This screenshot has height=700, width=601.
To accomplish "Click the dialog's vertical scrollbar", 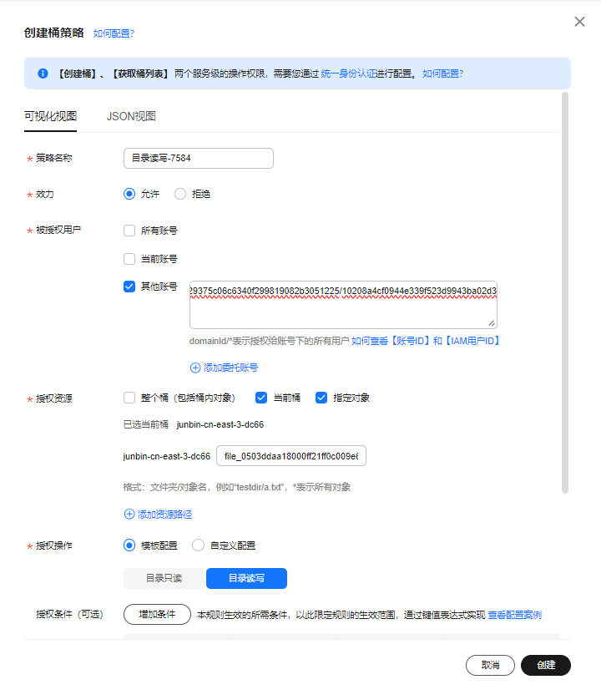I will [565, 293].
